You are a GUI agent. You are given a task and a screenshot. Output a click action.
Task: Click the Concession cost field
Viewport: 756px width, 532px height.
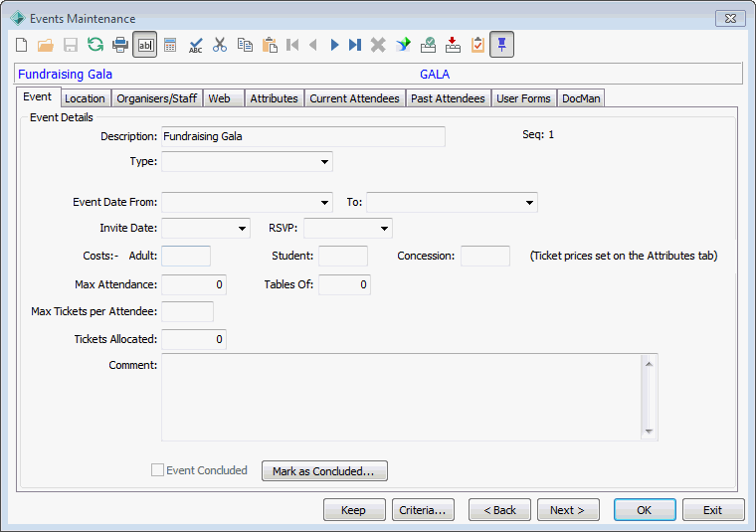pyautogui.click(x=485, y=256)
